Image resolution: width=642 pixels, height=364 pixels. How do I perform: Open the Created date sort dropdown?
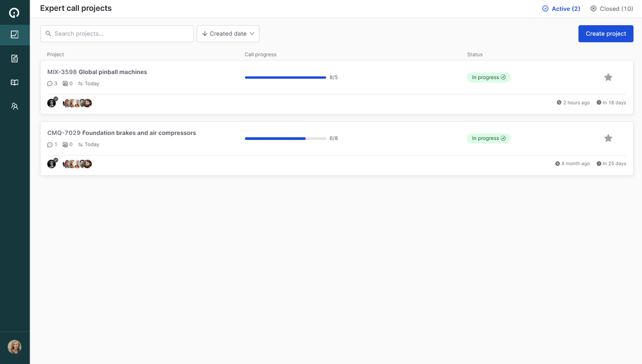coord(228,33)
